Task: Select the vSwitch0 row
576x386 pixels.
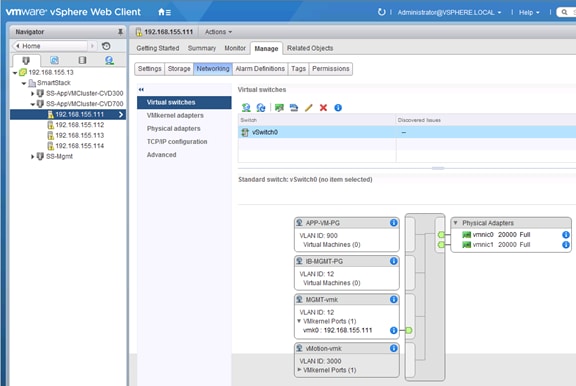Action: point(407,132)
